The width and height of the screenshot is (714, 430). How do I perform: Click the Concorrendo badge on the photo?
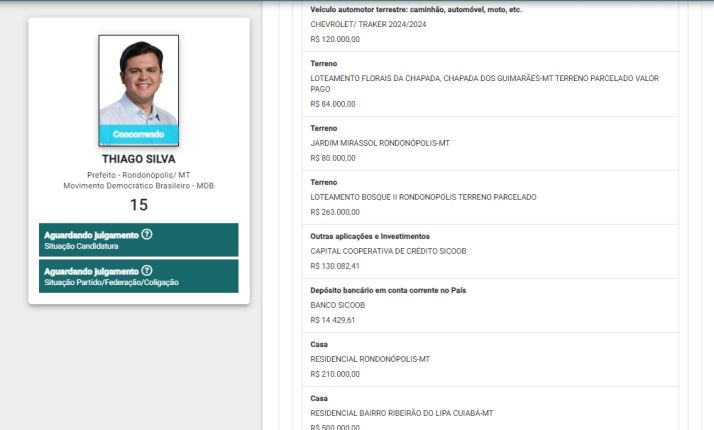138,134
